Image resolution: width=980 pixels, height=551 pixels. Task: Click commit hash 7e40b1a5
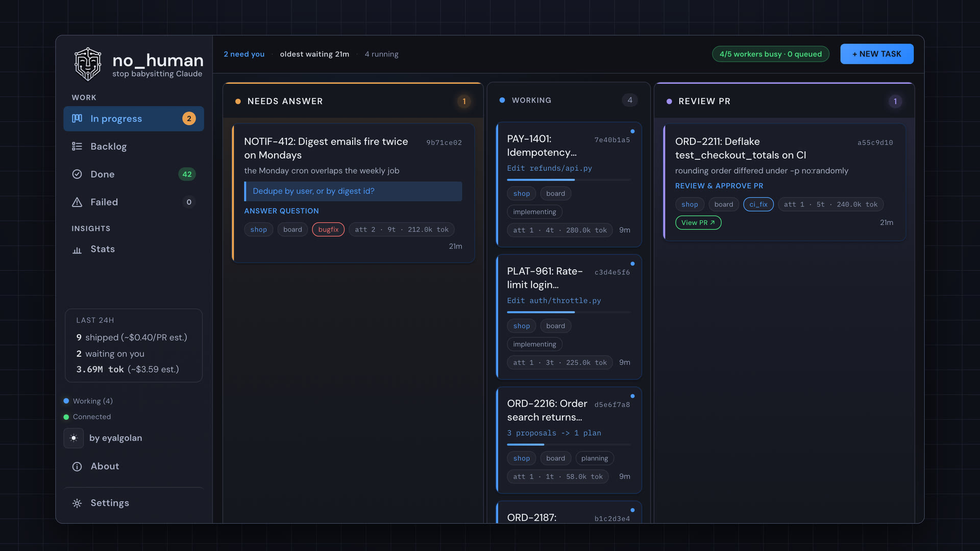point(612,140)
